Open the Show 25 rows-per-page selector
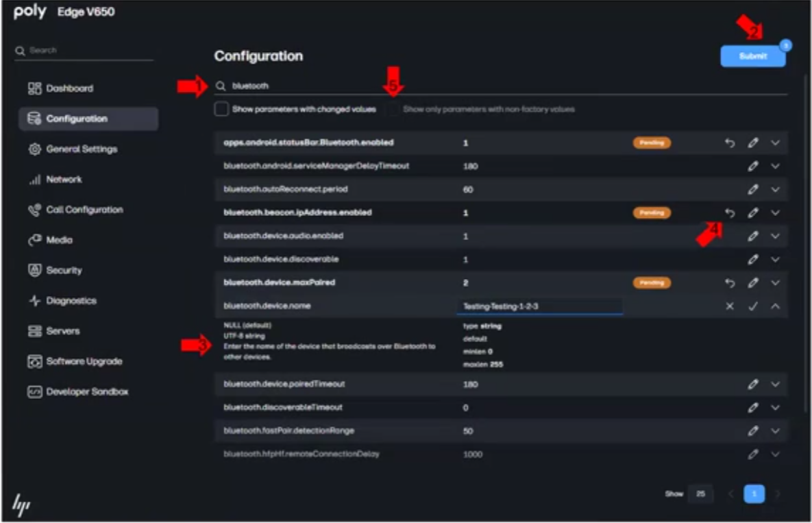Image resolution: width=812 pixels, height=523 pixels. click(700, 494)
